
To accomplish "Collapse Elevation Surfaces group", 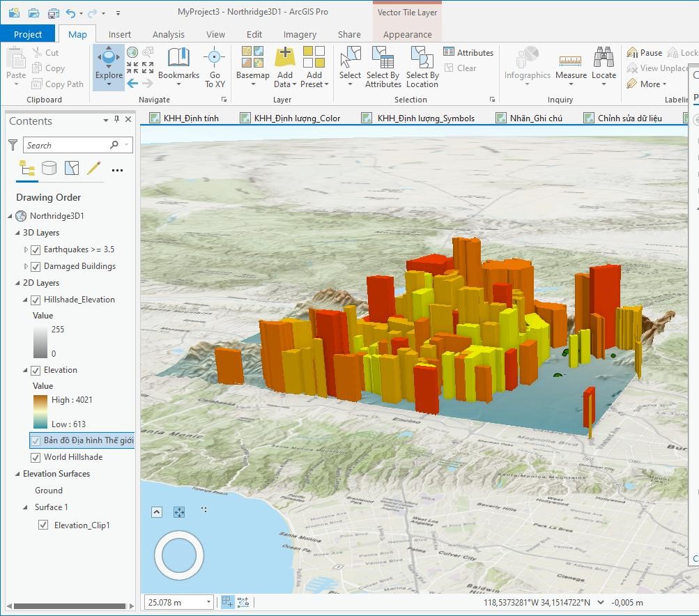I will coord(17,474).
